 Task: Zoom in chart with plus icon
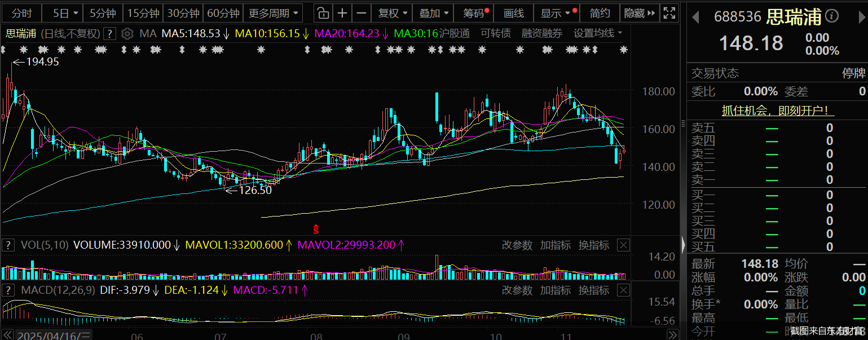click(342, 13)
